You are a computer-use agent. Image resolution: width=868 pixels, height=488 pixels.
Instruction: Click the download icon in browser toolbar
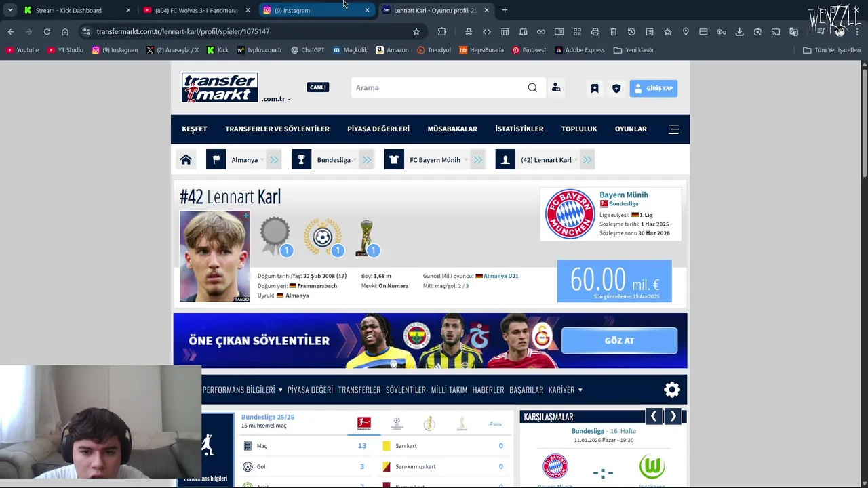point(740,31)
